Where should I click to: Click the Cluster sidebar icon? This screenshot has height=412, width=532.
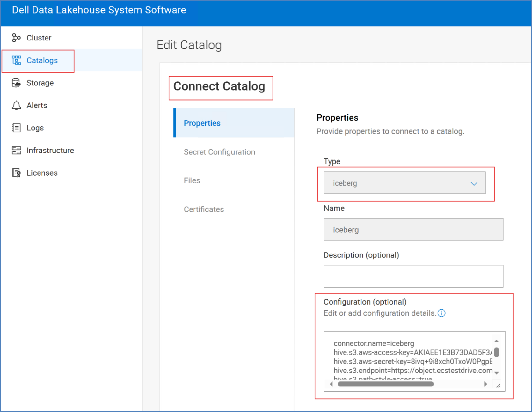16,38
